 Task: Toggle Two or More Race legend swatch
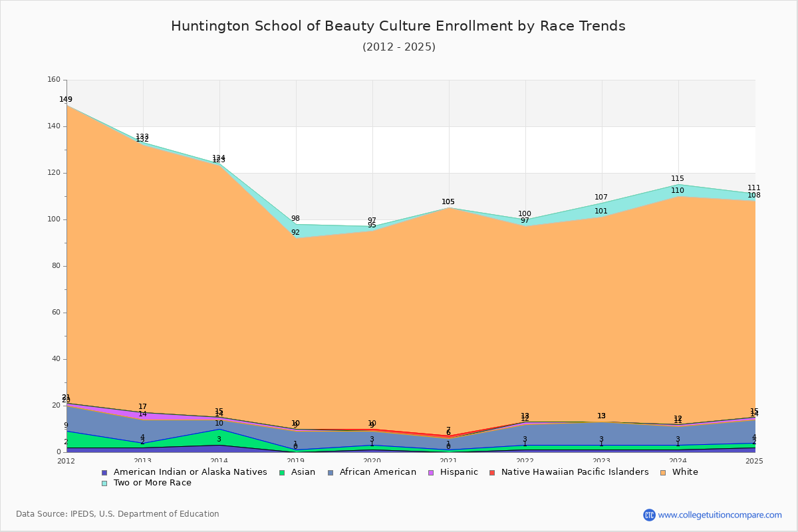(x=104, y=483)
